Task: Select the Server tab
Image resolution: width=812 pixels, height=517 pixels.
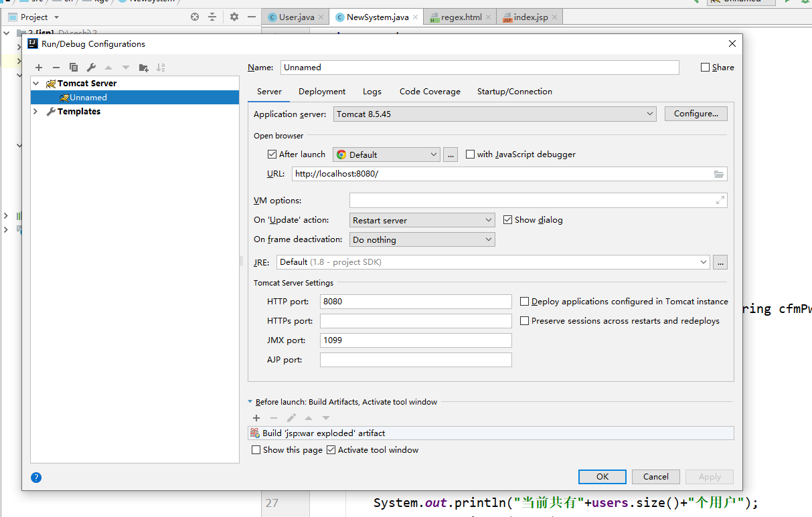Action: tap(269, 92)
